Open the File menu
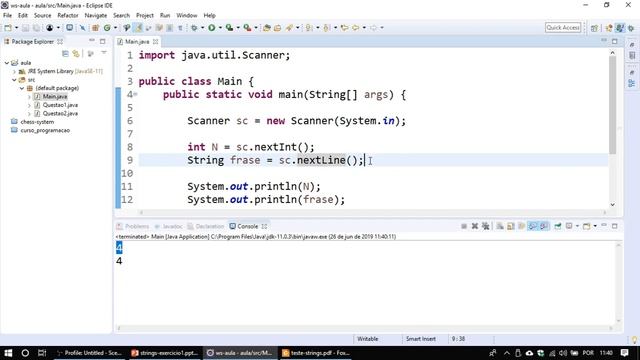 click(x=7, y=16)
